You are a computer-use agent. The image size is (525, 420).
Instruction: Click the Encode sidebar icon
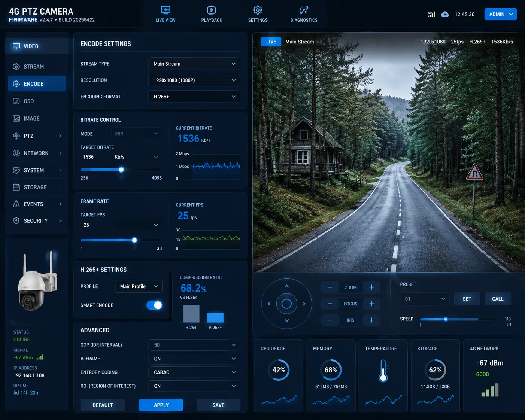coord(16,84)
